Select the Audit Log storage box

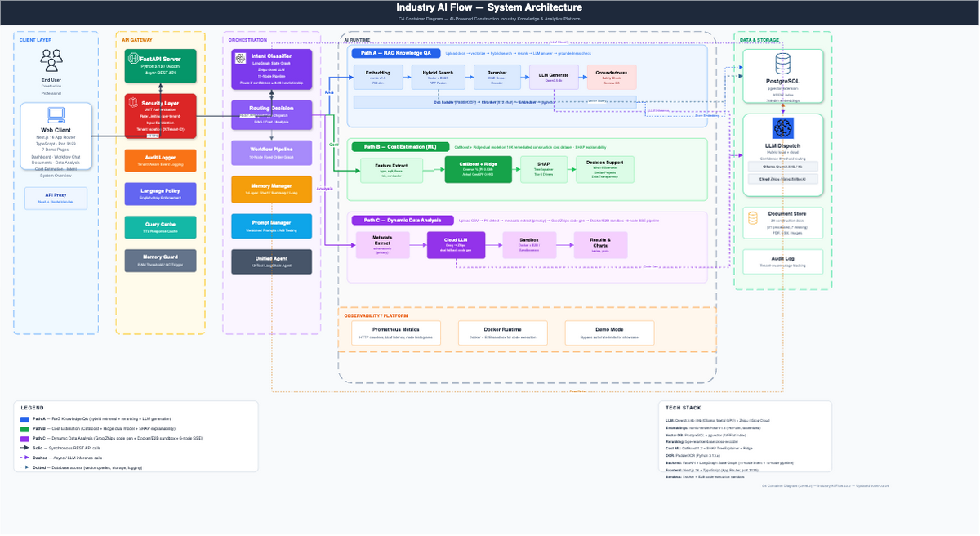tap(783, 261)
